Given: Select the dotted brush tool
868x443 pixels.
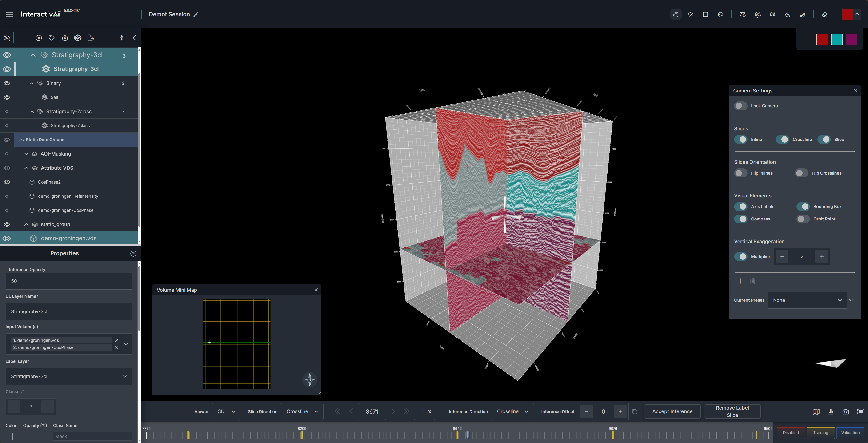Looking at the screenshot, I should coord(802,15).
